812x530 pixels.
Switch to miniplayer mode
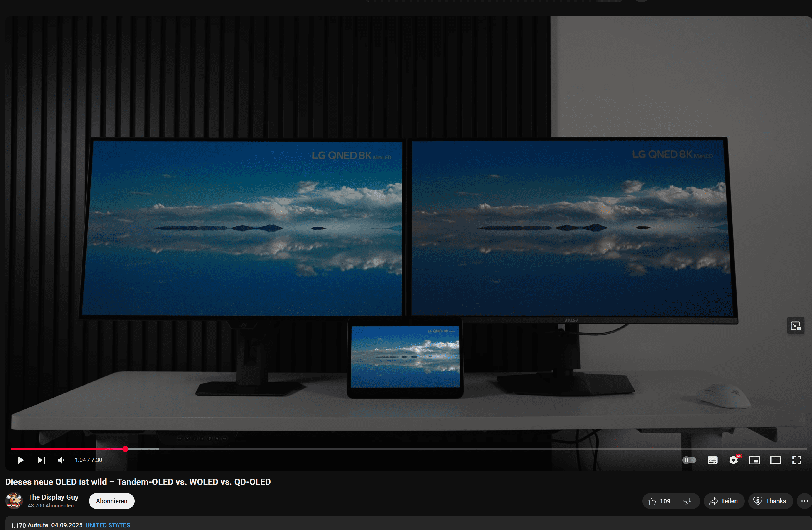(x=754, y=460)
